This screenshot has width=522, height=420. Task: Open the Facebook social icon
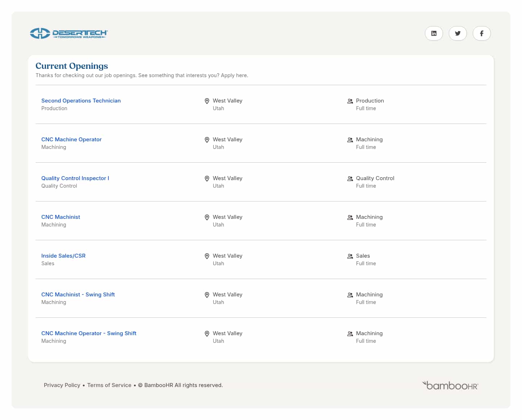[x=482, y=33]
